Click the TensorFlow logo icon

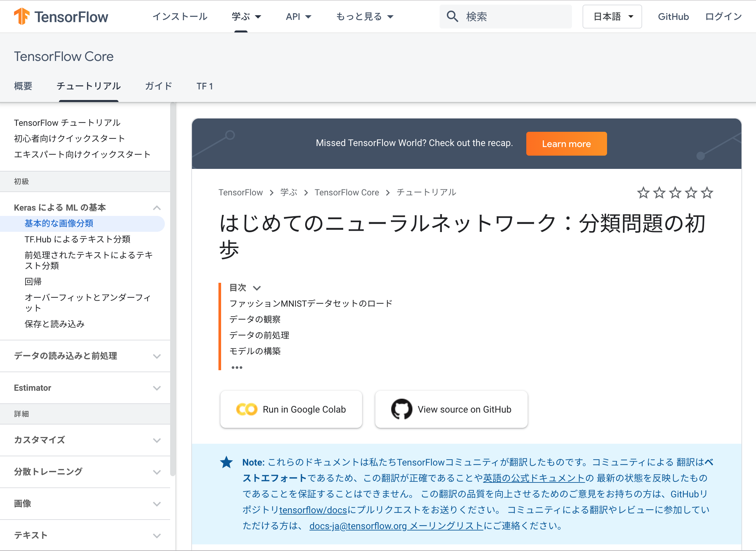[x=21, y=16]
